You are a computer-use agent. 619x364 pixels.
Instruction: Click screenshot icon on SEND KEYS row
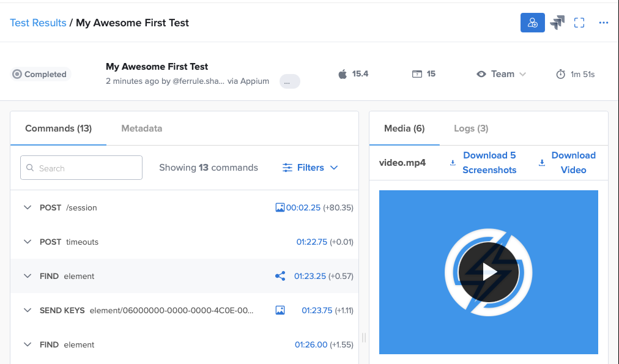(x=280, y=310)
